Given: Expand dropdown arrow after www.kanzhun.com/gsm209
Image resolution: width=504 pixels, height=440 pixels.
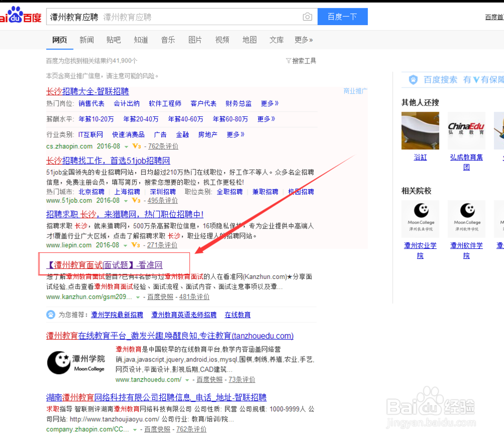Looking at the screenshot, I should (x=138, y=298).
